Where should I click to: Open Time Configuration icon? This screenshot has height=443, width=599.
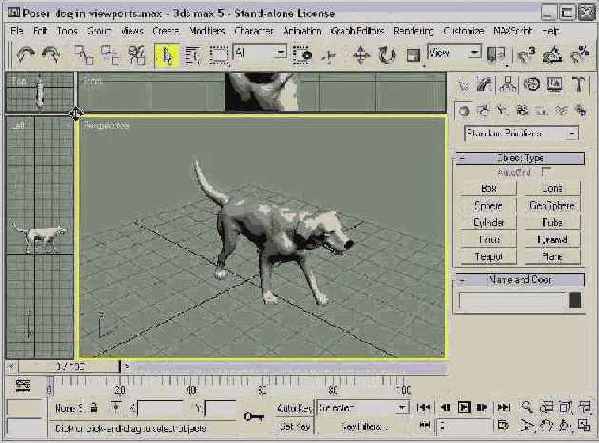[x=503, y=425]
